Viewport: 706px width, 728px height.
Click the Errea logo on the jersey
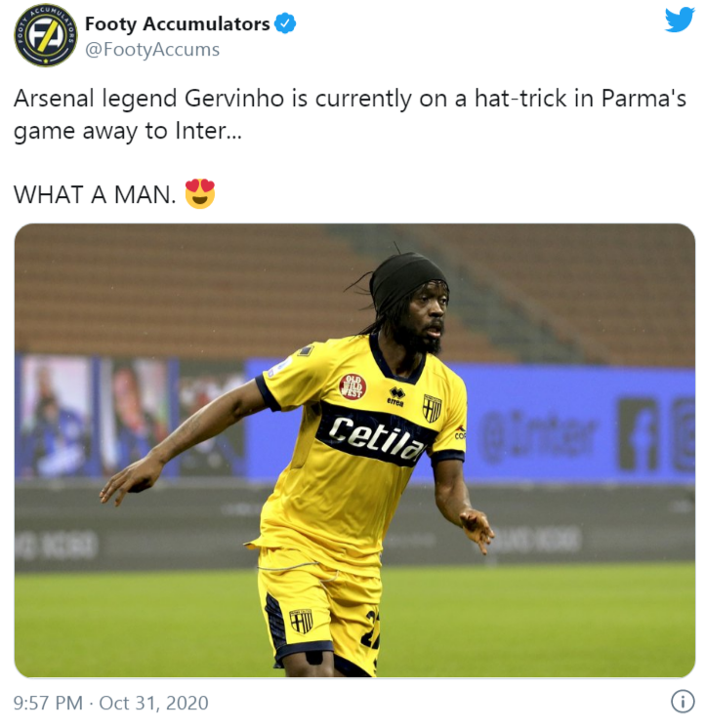[x=395, y=397]
